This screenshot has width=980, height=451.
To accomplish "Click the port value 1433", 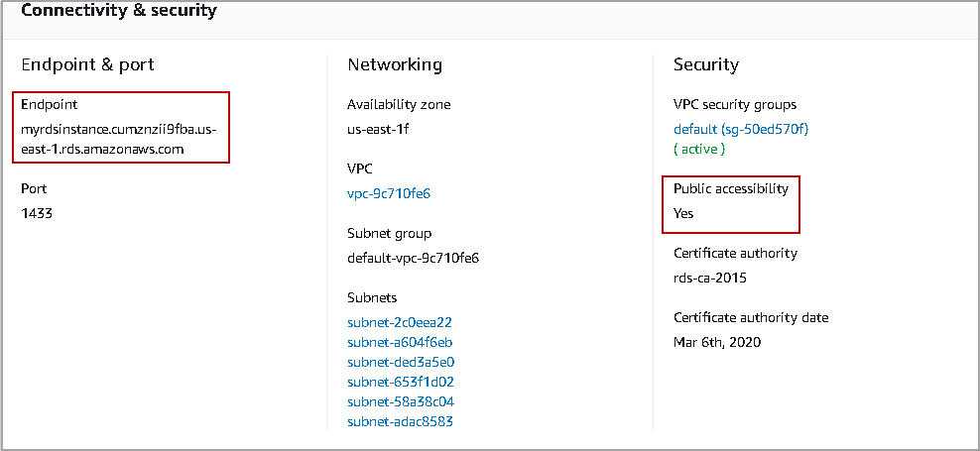I will tap(37, 213).
